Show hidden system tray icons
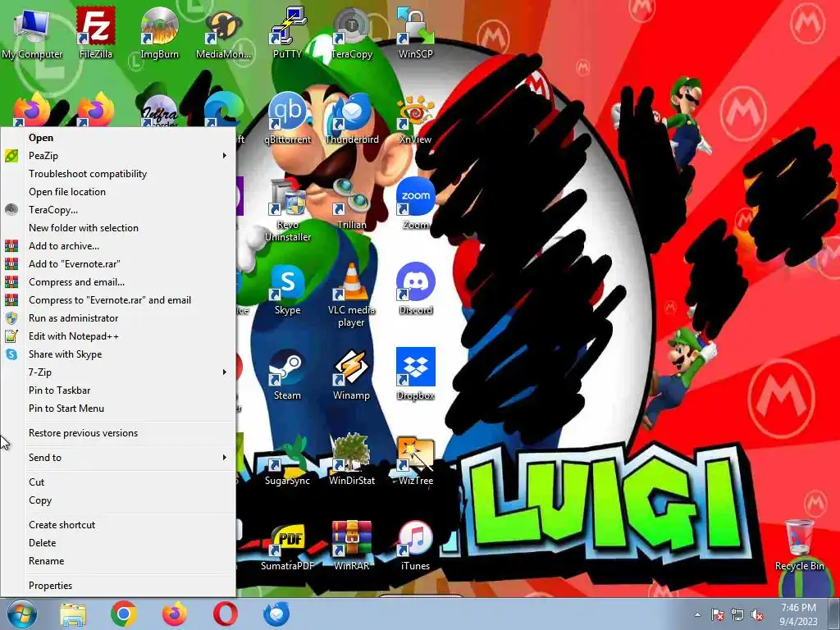Image resolution: width=840 pixels, height=630 pixels. click(697, 615)
